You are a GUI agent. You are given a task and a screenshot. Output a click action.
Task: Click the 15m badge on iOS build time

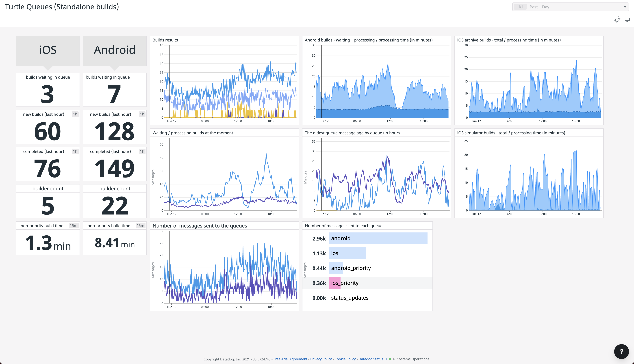[74, 225]
